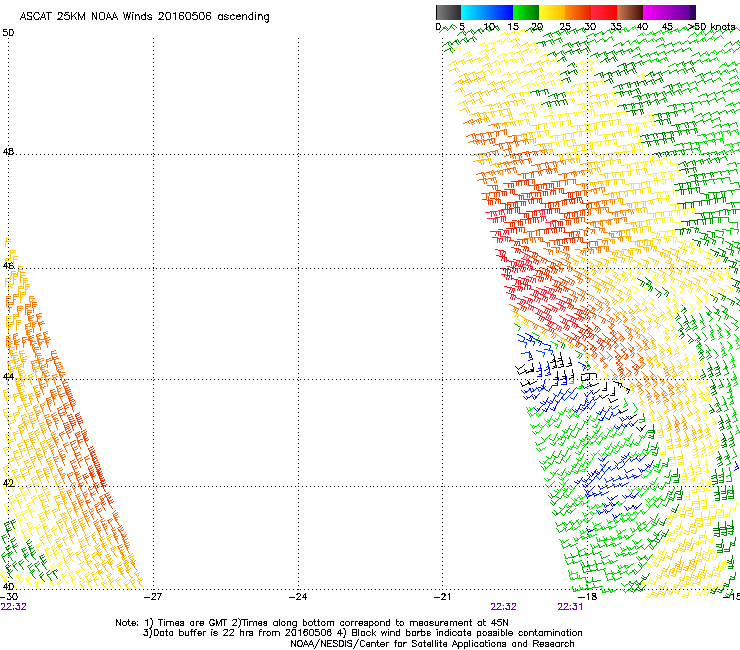This screenshot has width=740, height=650.
Task: Click the latitude label '48'
Action: (x=8, y=152)
